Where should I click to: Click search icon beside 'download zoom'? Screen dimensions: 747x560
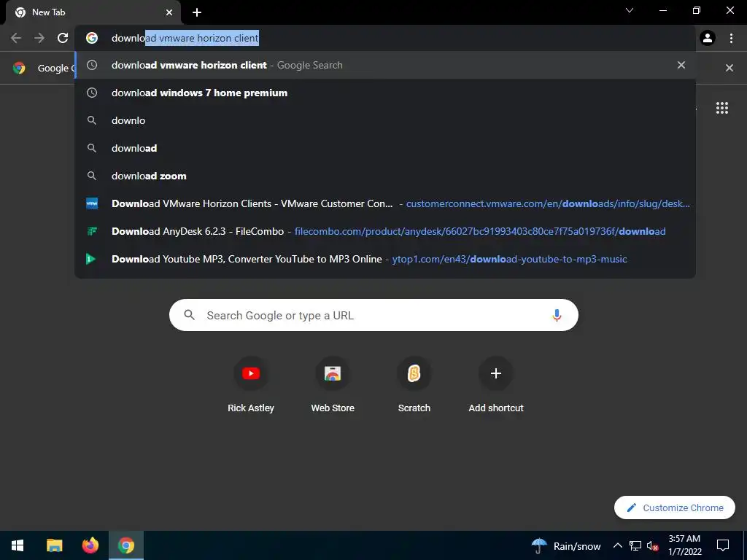pyautogui.click(x=92, y=176)
